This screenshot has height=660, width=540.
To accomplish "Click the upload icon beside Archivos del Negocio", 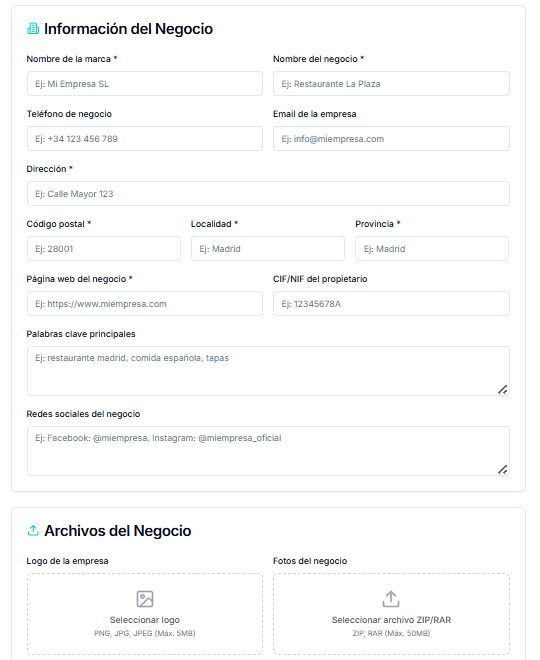I will coord(33,531).
